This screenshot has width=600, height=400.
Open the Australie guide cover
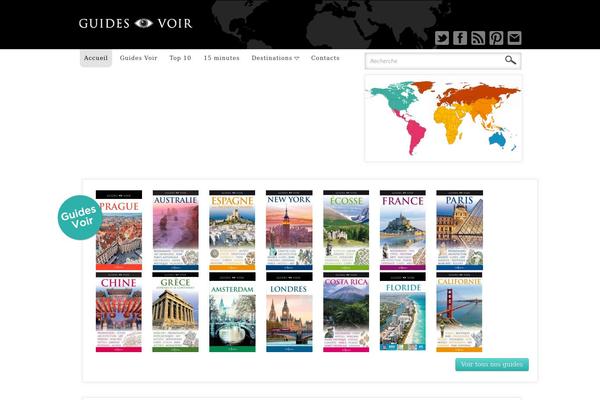pos(176,230)
